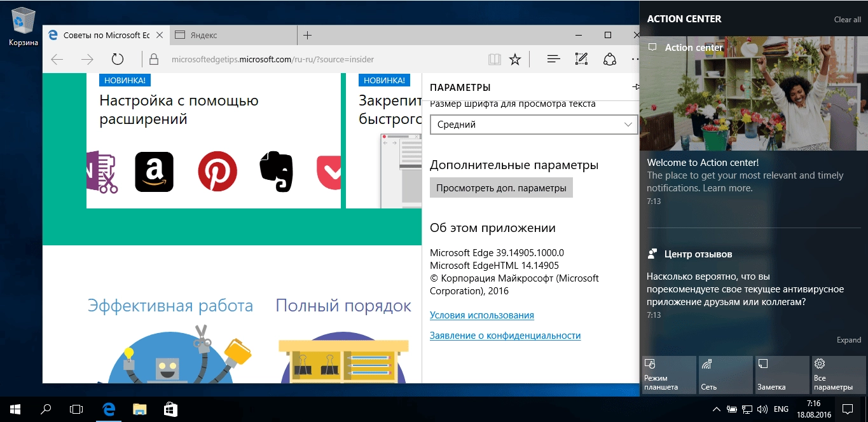The width and height of the screenshot is (868, 422).
Task: Open the antivirus feedback question notification
Action: pos(745,289)
